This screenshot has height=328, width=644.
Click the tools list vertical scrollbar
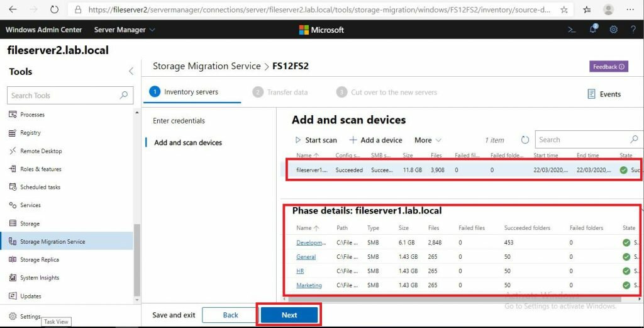tap(137, 260)
